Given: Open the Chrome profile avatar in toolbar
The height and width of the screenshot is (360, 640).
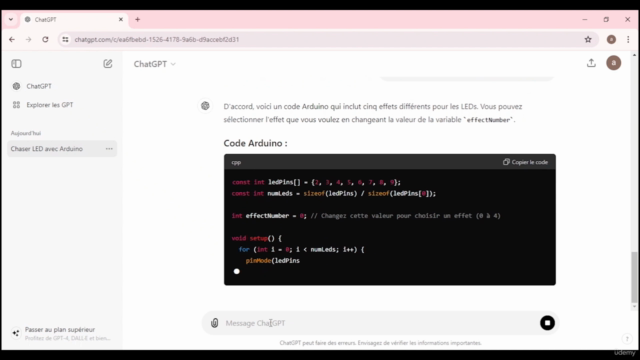Looking at the screenshot, I should [x=611, y=40].
